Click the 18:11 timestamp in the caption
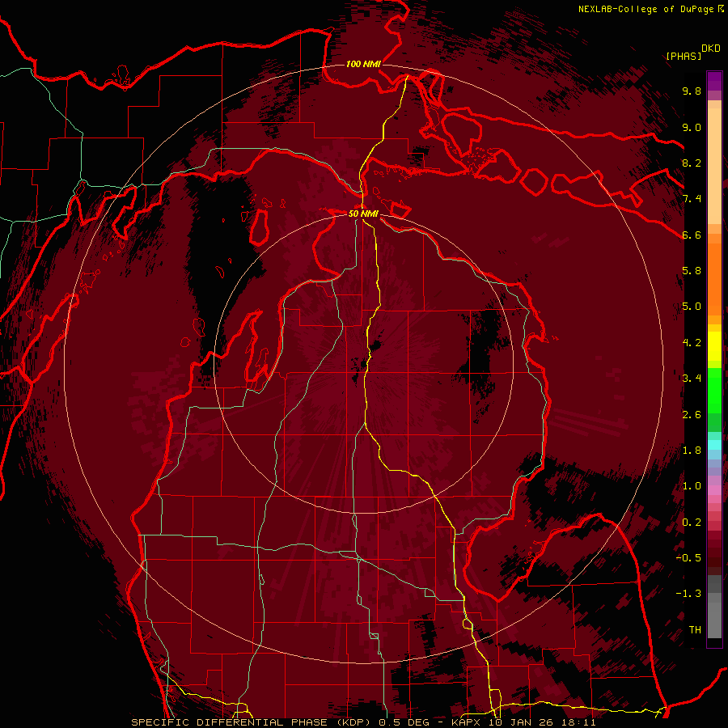The height and width of the screenshot is (728, 728). 578,722
